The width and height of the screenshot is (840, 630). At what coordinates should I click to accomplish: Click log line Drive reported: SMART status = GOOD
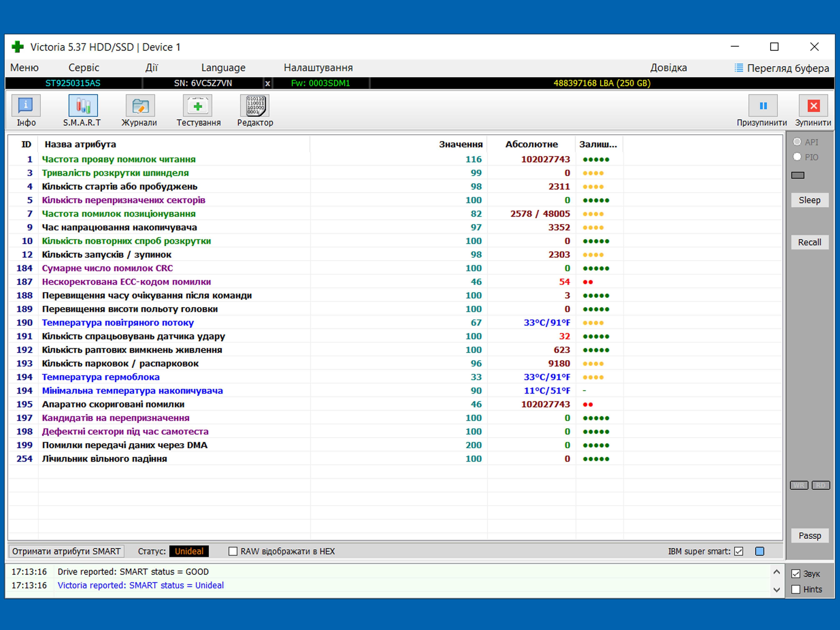click(133, 571)
